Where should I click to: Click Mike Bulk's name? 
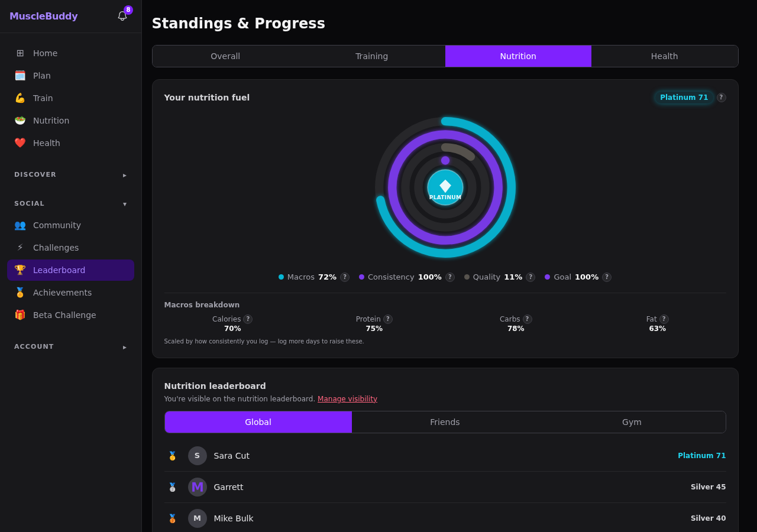pos(234,518)
